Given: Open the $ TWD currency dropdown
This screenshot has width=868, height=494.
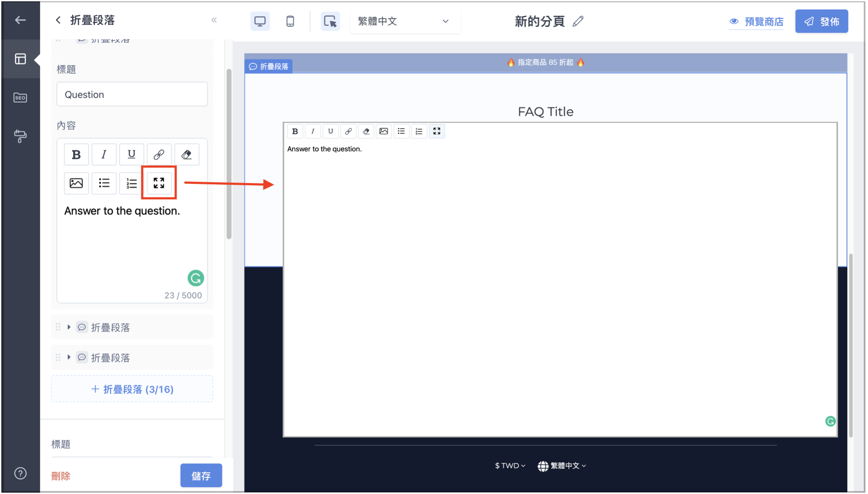Looking at the screenshot, I should 510,465.
